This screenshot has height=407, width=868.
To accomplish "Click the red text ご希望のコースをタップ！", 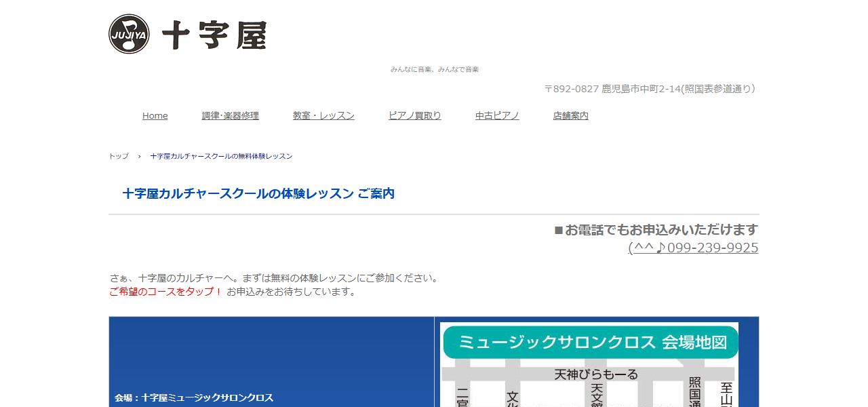I will point(165,292).
